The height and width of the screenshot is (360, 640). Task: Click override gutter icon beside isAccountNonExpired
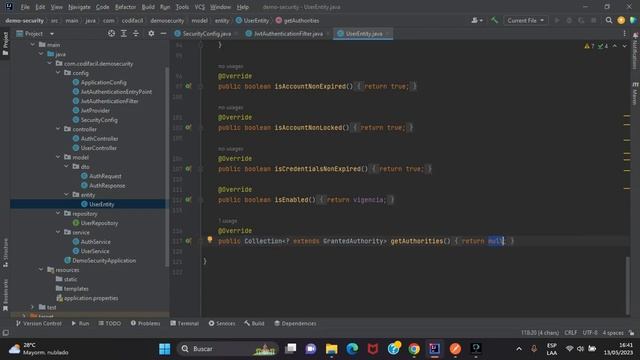coord(188,86)
